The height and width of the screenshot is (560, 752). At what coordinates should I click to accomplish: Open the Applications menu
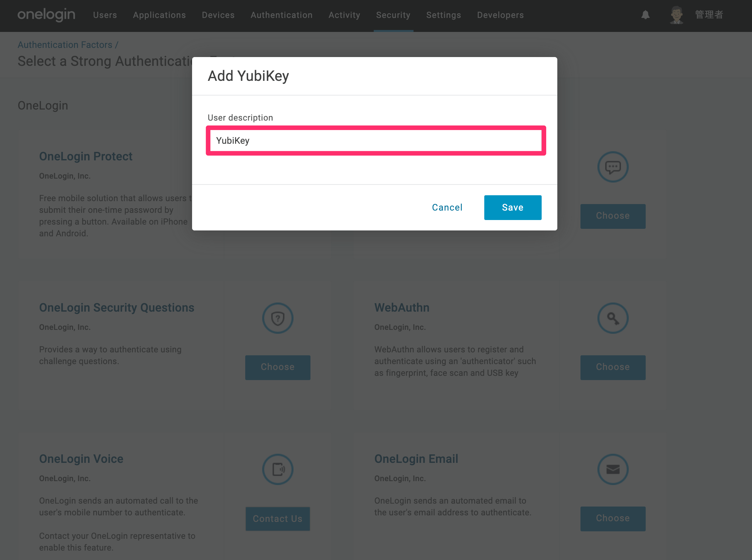[x=159, y=15]
